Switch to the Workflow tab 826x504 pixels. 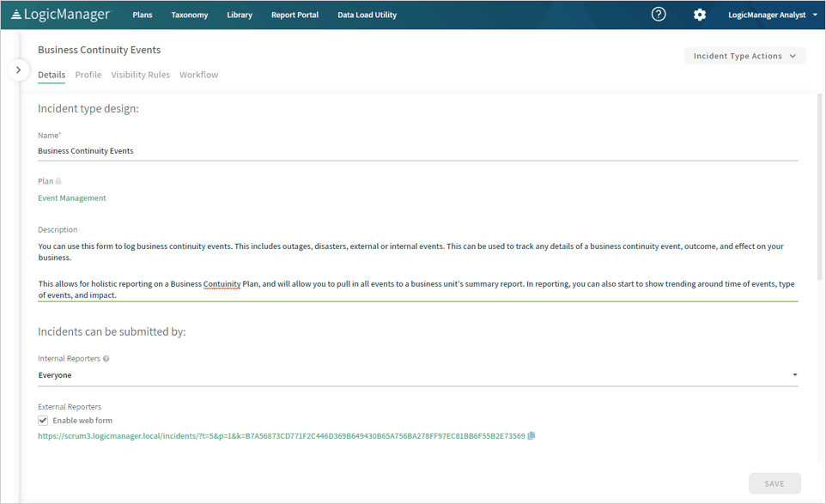(198, 75)
